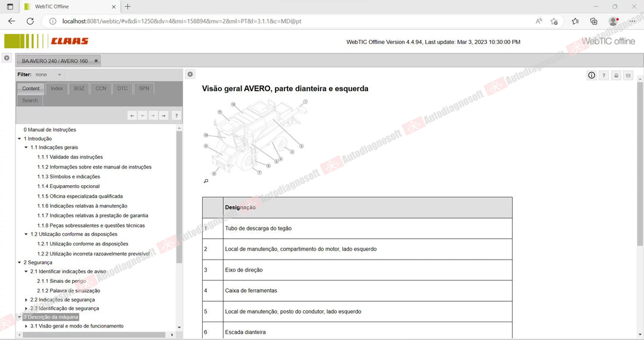Collapse the 2 Segurança tree node

coord(19,263)
